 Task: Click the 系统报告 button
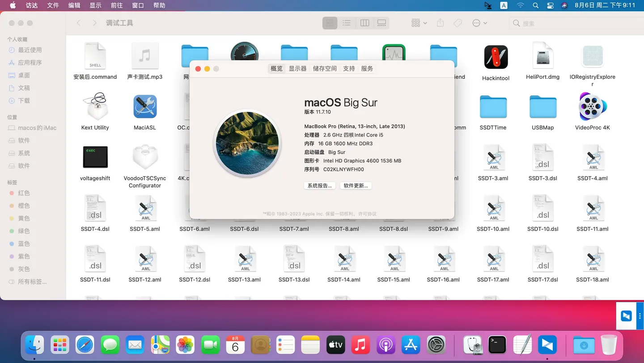click(319, 185)
